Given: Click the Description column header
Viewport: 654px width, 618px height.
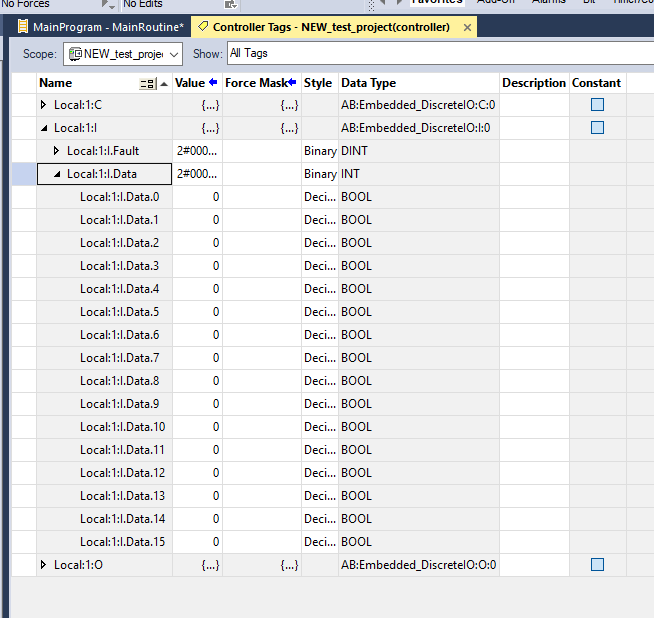Looking at the screenshot, I should tap(533, 83).
